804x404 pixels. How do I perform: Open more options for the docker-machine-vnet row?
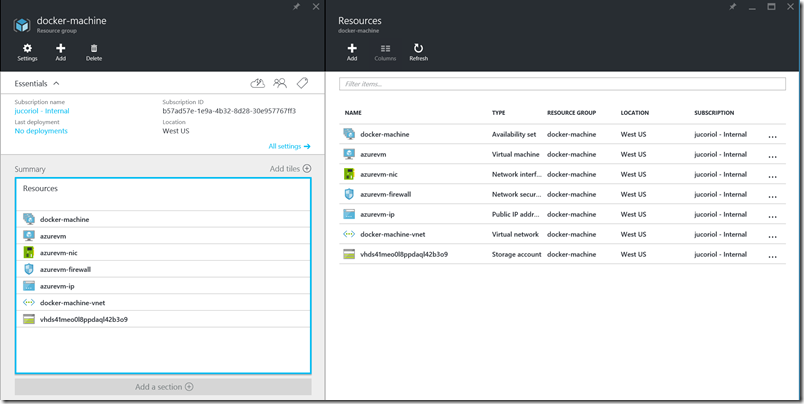(x=772, y=236)
